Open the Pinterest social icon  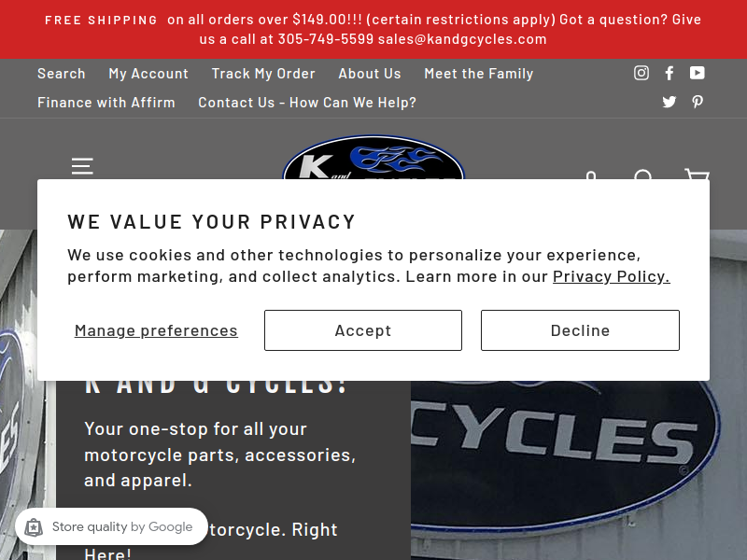pos(698,102)
